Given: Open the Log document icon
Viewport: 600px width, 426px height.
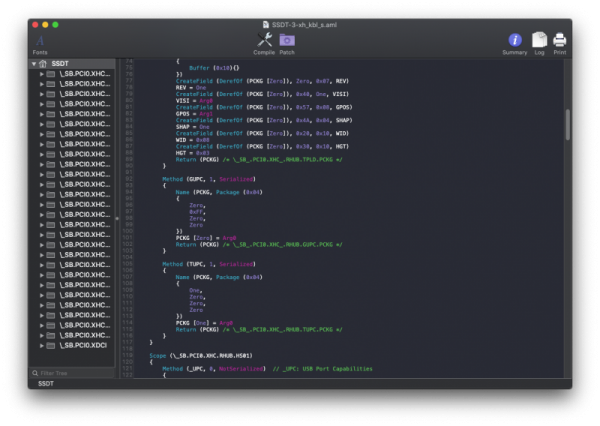Looking at the screenshot, I should (x=540, y=41).
